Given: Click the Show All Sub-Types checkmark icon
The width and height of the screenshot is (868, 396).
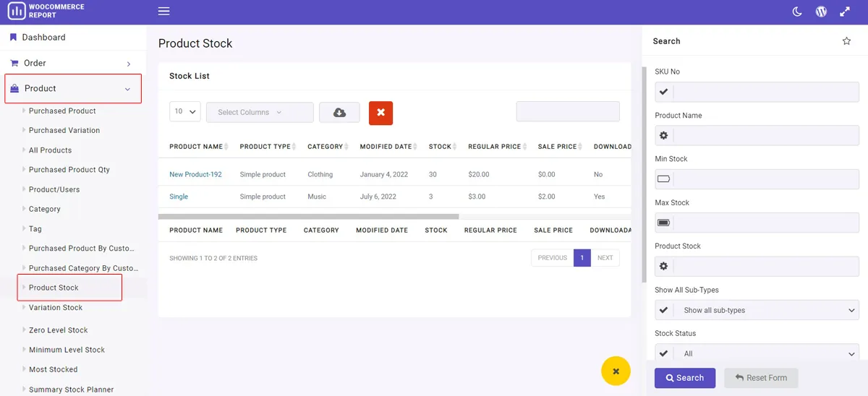Looking at the screenshot, I should [x=664, y=310].
